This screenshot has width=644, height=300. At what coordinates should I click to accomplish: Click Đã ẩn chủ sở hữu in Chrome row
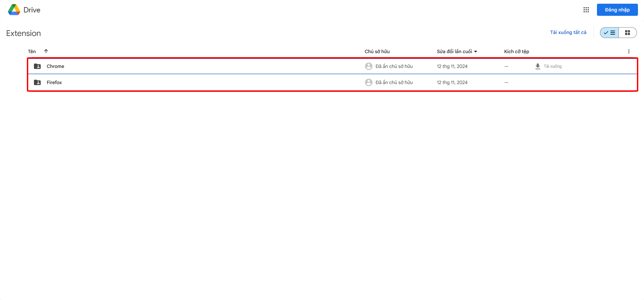[394, 66]
